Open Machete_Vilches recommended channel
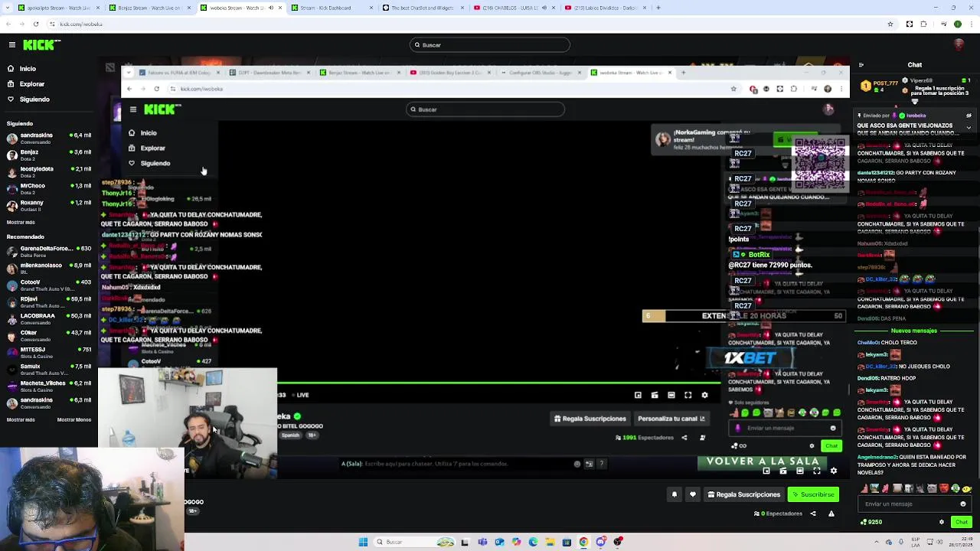 click(49, 386)
